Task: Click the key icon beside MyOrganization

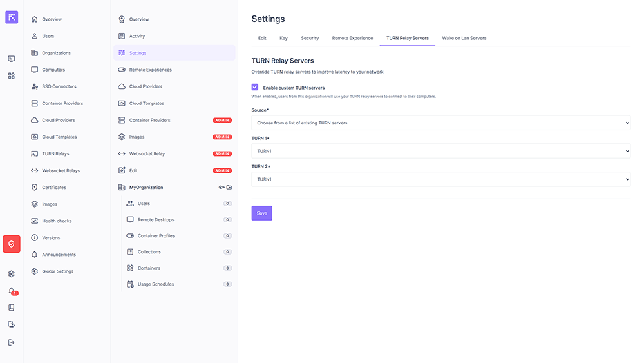Action: (x=222, y=188)
